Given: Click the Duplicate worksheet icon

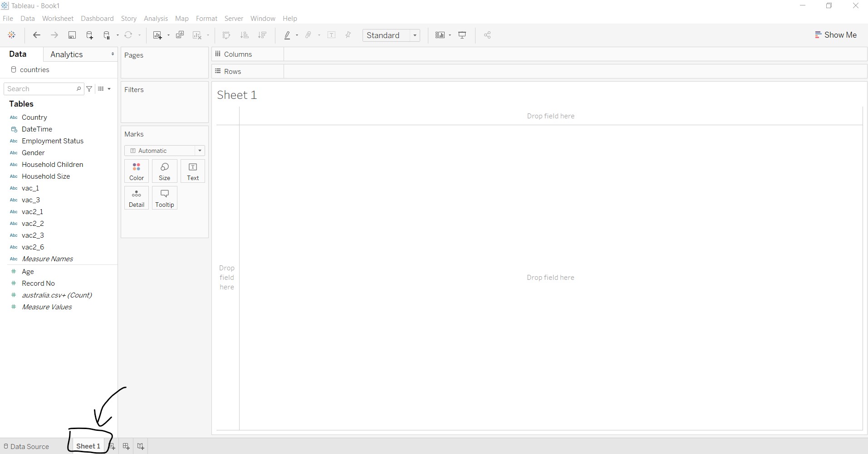Looking at the screenshot, I should (x=180, y=35).
